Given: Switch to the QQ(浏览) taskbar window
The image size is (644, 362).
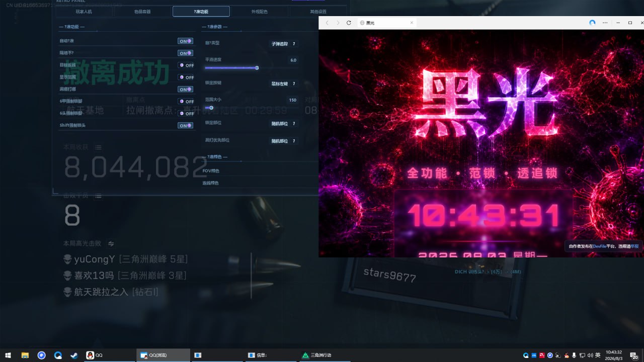Looking at the screenshot, I should pos(163,355).
